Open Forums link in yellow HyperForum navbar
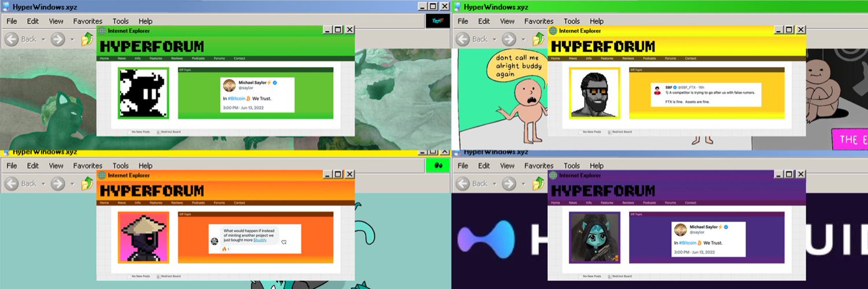 tap(671, 58)
